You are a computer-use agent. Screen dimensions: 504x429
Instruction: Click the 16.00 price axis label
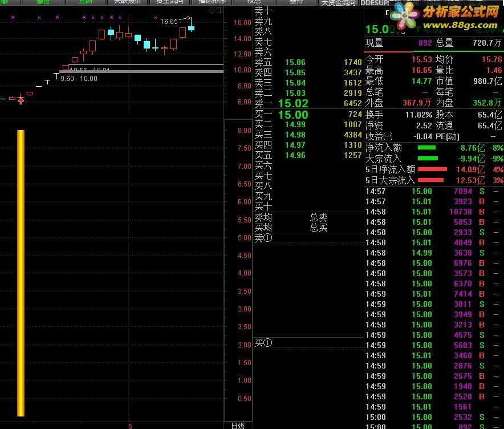click(242, 22)
